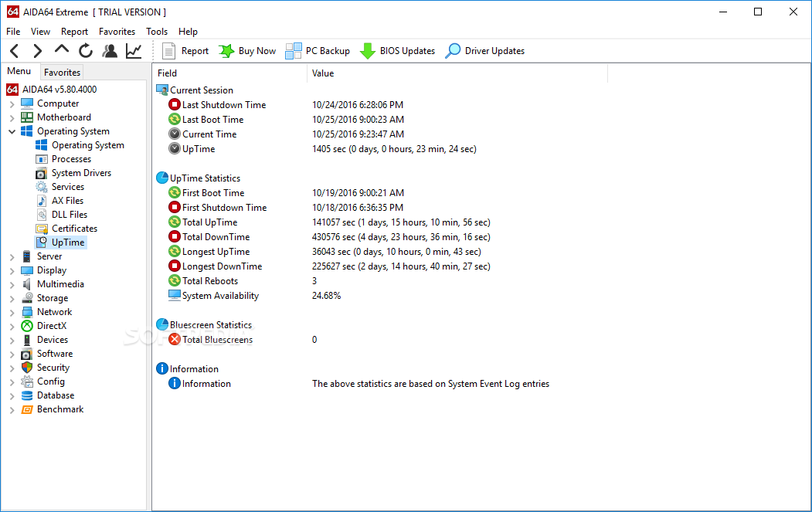This screenshot has height=512, width=812.
Task: Click the Security shield icon
Action: coord(27,368)
